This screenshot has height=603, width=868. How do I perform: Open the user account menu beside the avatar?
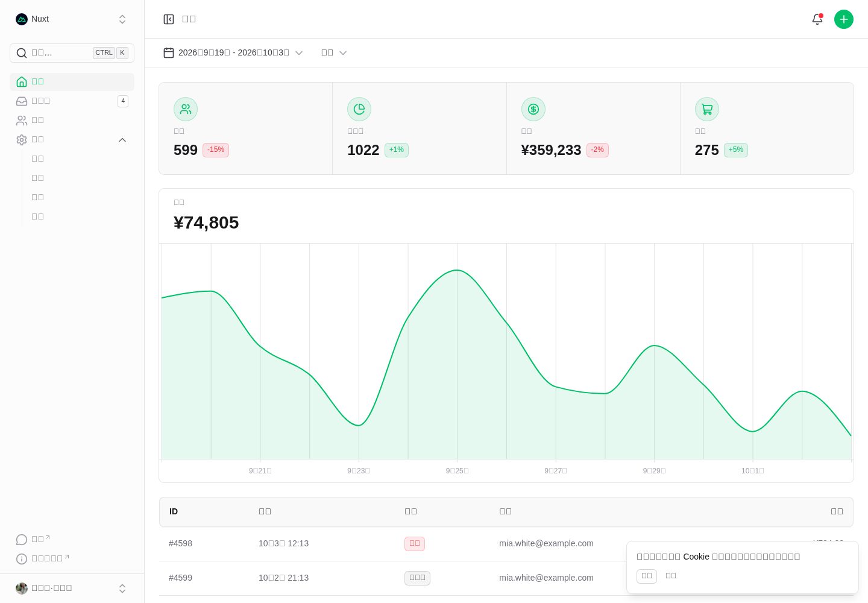[72, 589]
